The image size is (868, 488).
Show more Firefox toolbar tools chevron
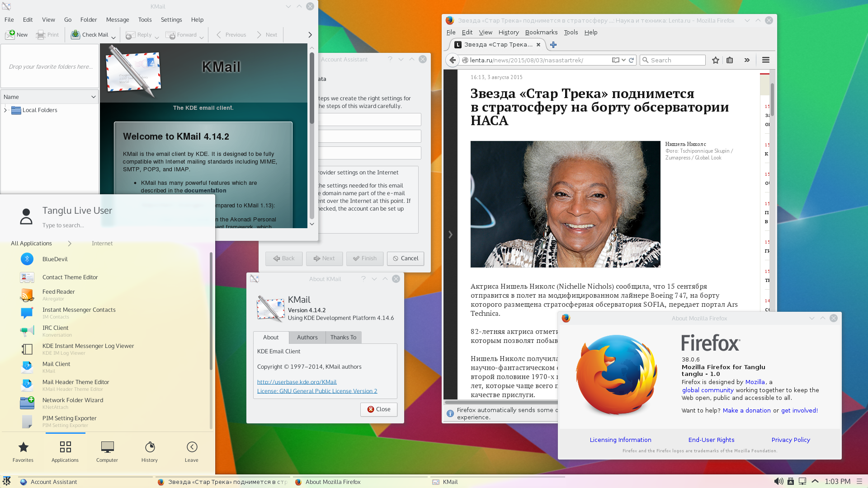click(747, 60)
